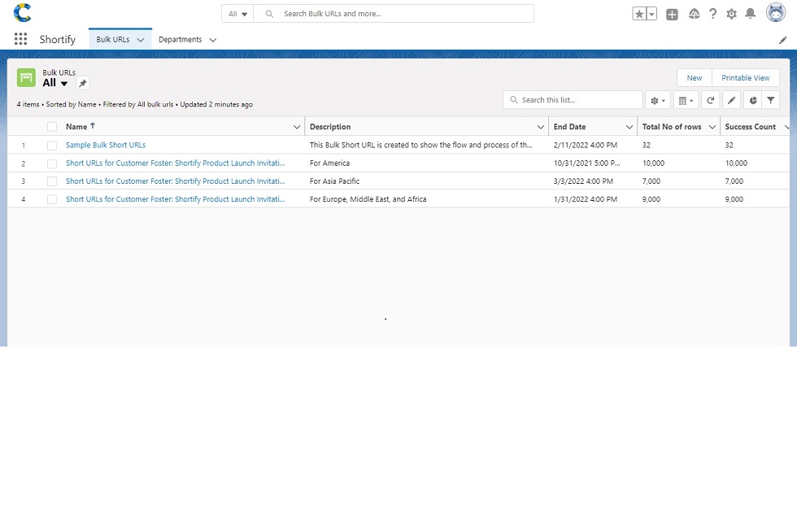Expand the All list view dropdown

(x=64, y=84)
